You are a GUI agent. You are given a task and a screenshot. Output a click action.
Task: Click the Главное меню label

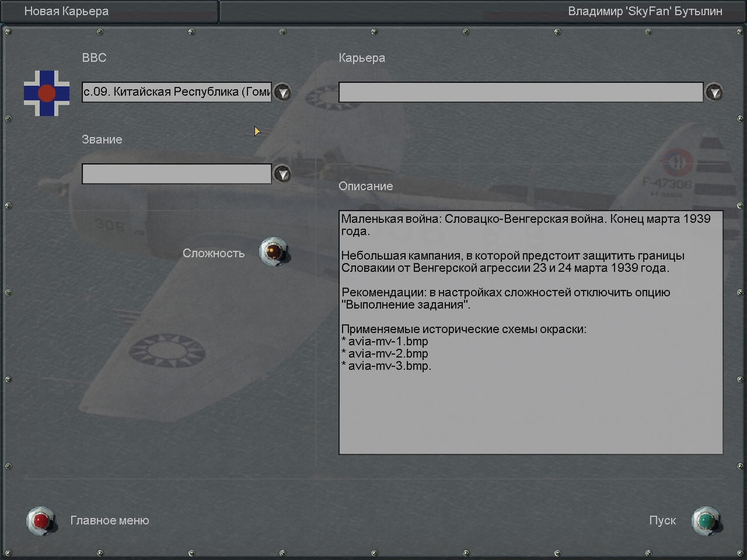click(110, 520)
